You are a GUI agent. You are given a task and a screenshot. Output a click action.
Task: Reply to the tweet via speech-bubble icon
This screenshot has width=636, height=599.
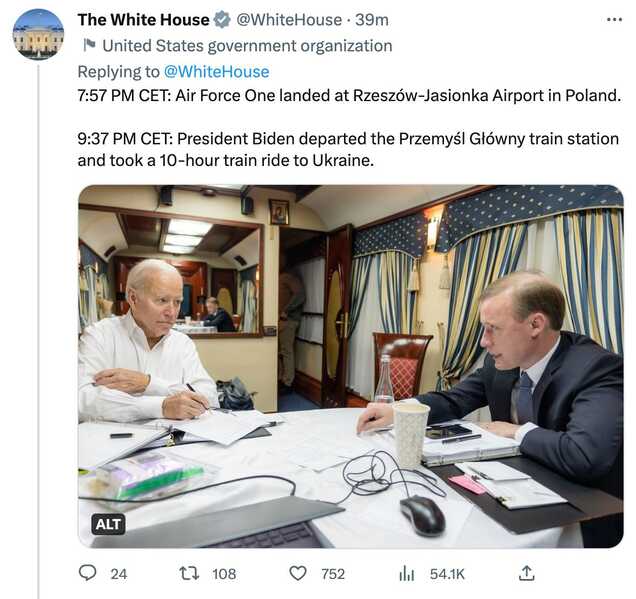pyautogui.click(x=89, y=573)
